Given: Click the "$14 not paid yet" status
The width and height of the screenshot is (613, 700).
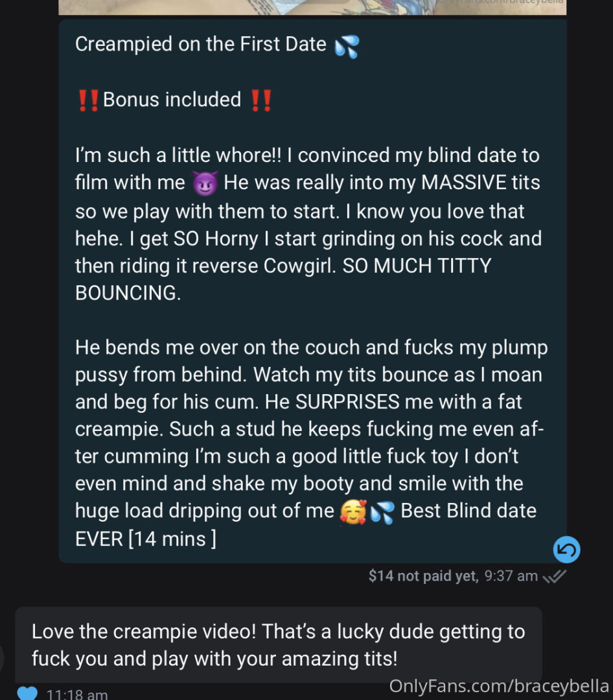Looking at the screenshot, I should (422, 576).
